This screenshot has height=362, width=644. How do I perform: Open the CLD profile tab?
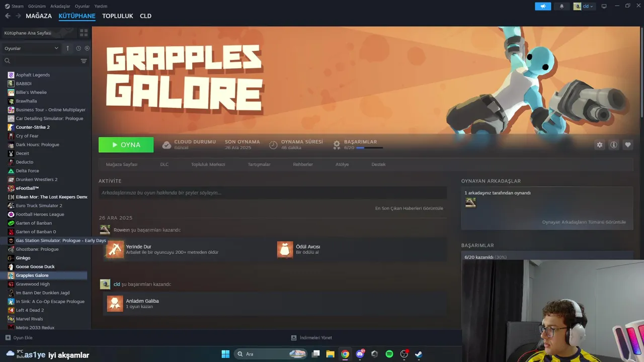tap(145, 16)
